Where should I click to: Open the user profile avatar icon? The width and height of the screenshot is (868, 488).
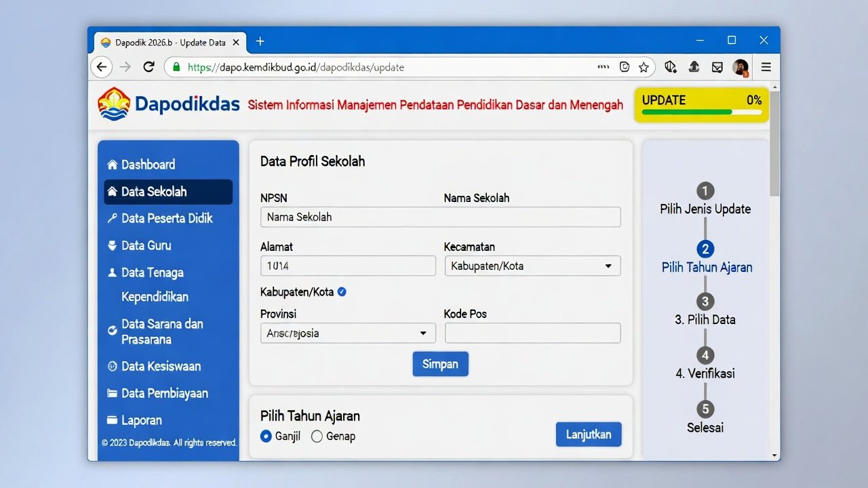pos(741,67)
